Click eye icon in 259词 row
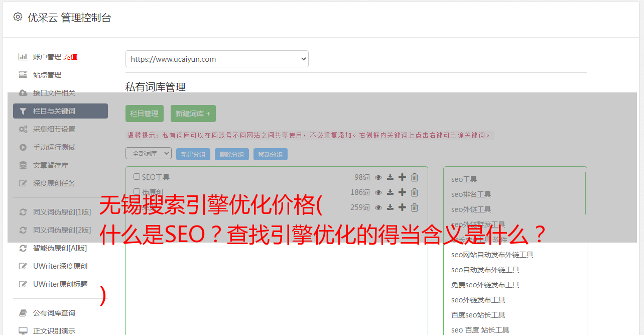The height and width of the screenshot is (335, 644). 378,207
